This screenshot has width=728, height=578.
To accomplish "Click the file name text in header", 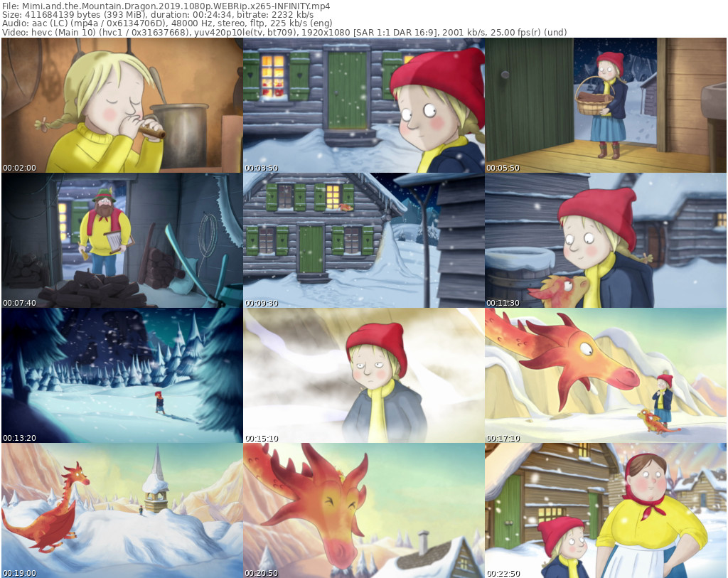I will [x=165, y=6].
